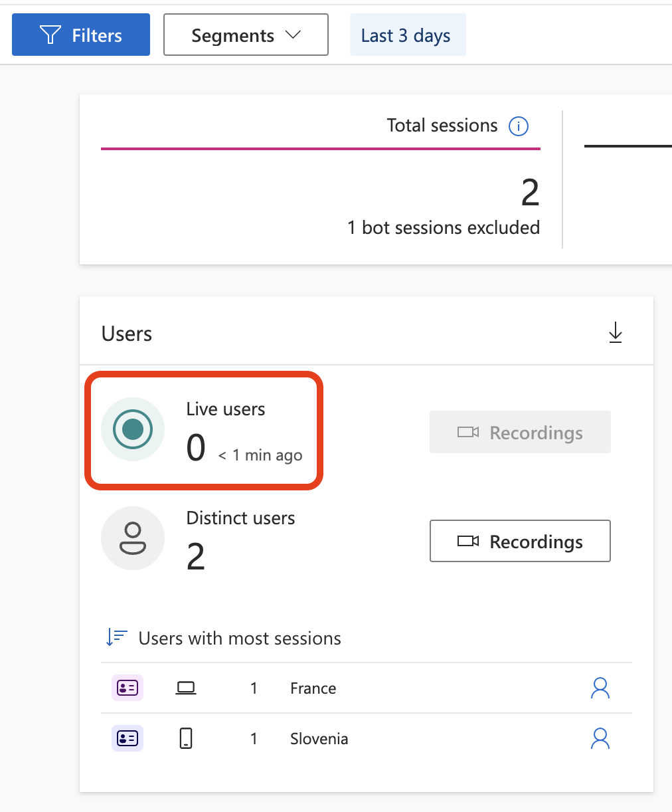Viewport: 672px width, 812px height.
Task: Click the Users card title
Action: tap(127, 334)
